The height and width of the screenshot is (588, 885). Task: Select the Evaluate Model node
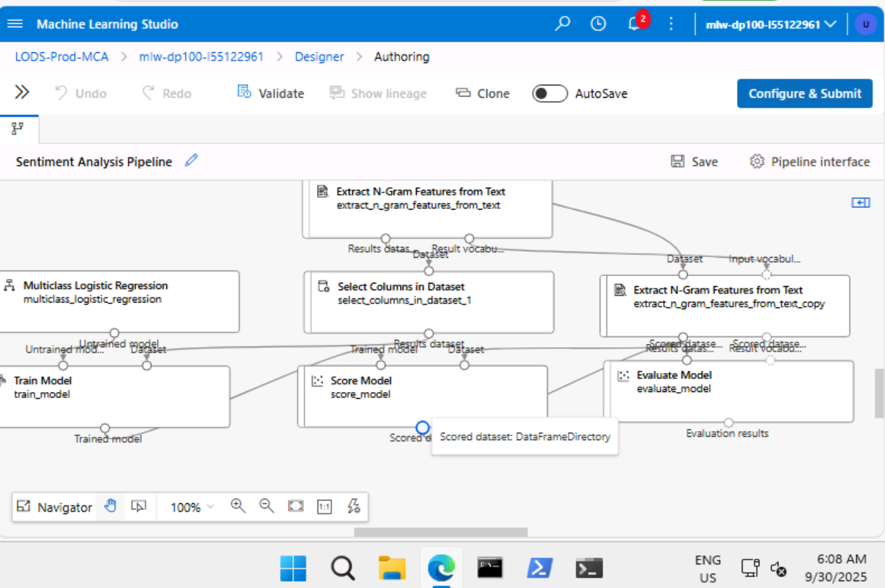[728, 391]
